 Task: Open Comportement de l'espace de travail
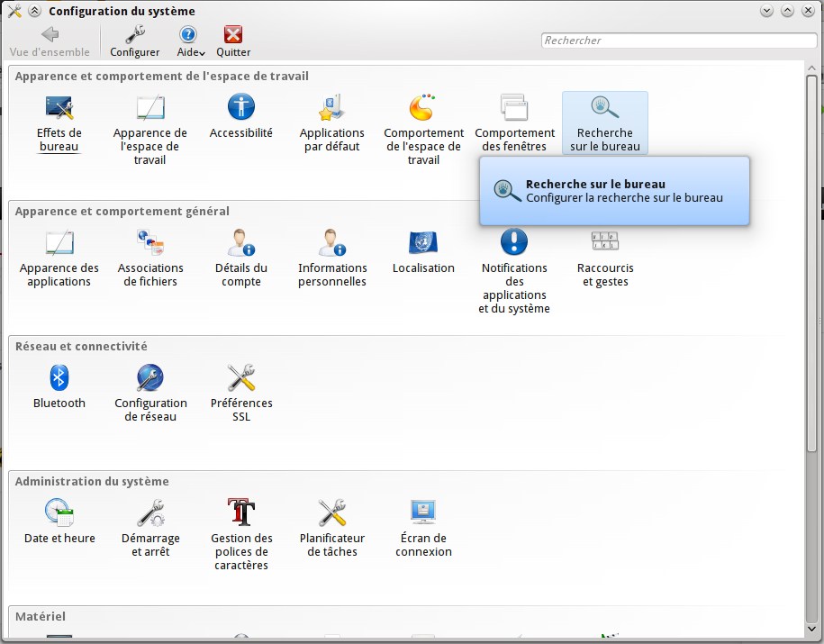[423, 130]
